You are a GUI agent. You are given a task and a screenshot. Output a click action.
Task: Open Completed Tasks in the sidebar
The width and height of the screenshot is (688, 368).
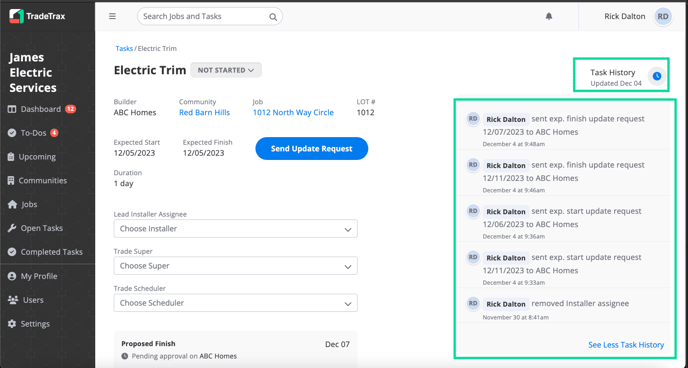coord(51,252)
